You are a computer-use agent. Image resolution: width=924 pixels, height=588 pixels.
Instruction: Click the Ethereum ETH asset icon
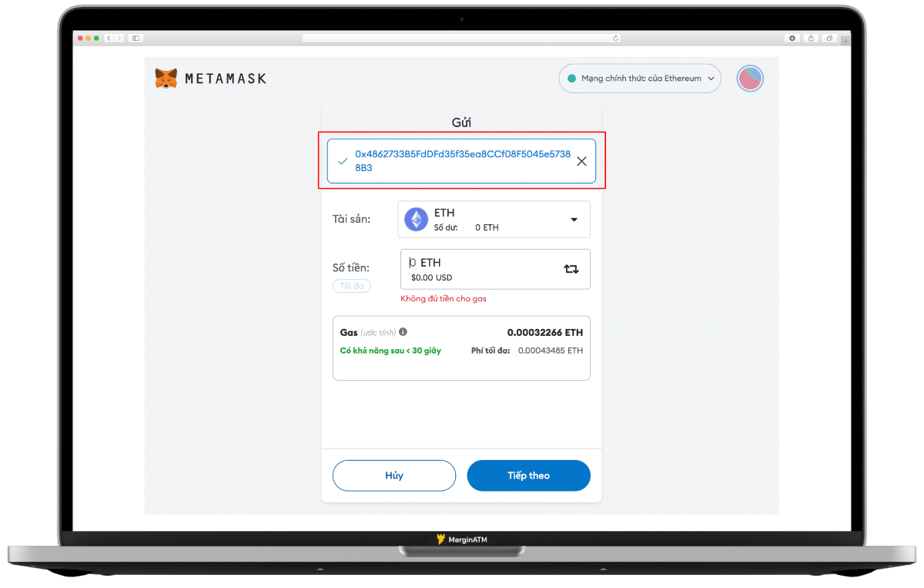(x=417, y=220)
